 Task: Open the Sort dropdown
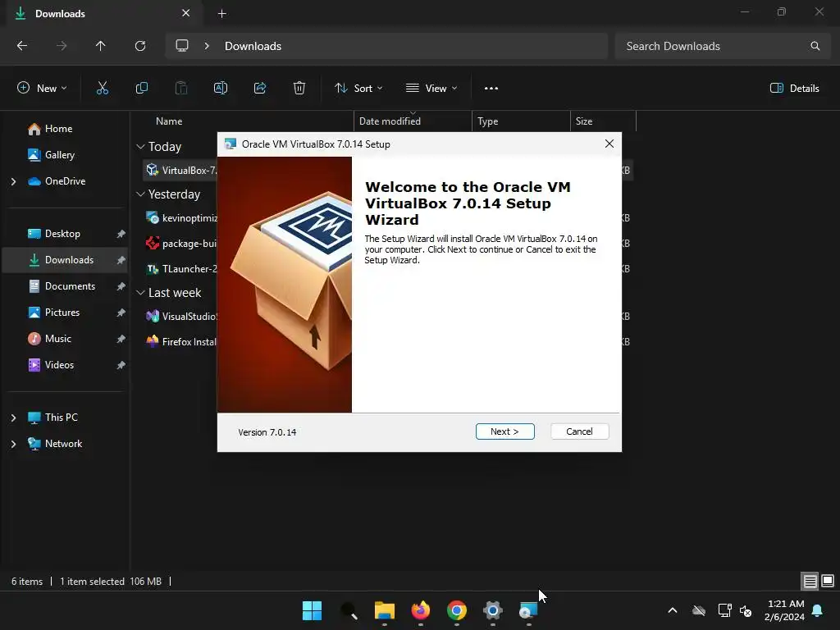(x=358, y=89)
